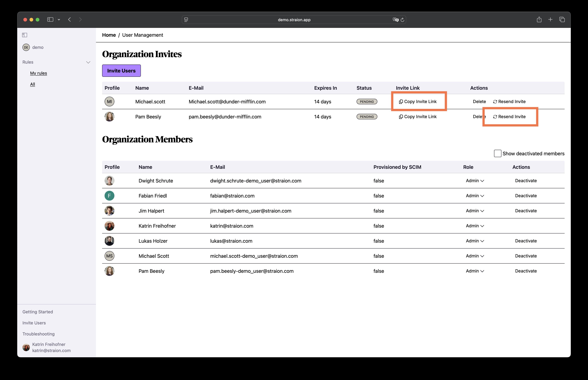Click the purple Invite Users button
Screen dimensions: 588x380
pos(121,71)
